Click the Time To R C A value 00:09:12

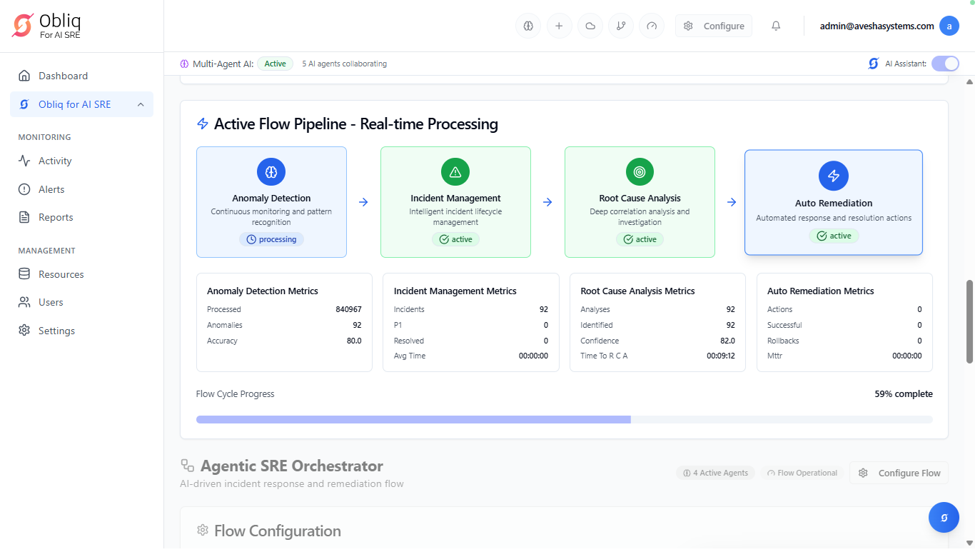coord(721,356)
